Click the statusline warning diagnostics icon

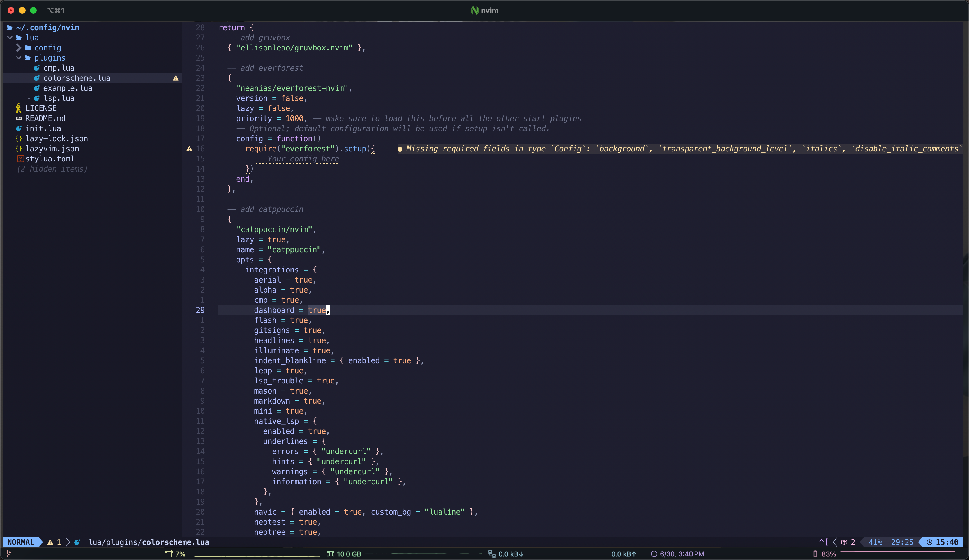[50, 542]
